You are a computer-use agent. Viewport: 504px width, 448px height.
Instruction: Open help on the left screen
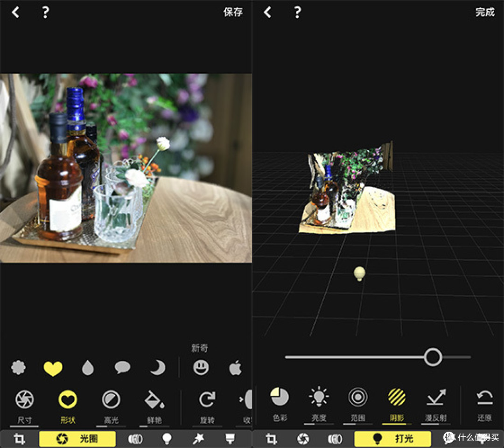click(x=45, y=12)
